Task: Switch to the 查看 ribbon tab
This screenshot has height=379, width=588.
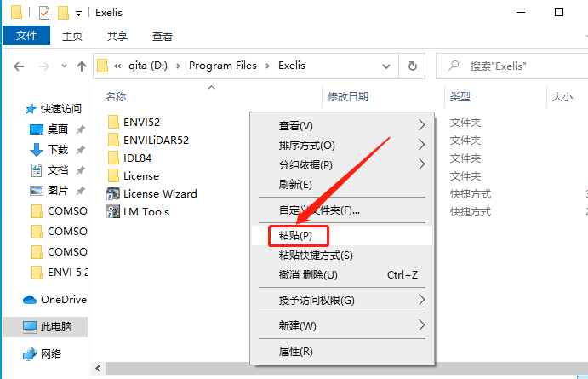Action: pyautogui.click(x=162, y=36)
